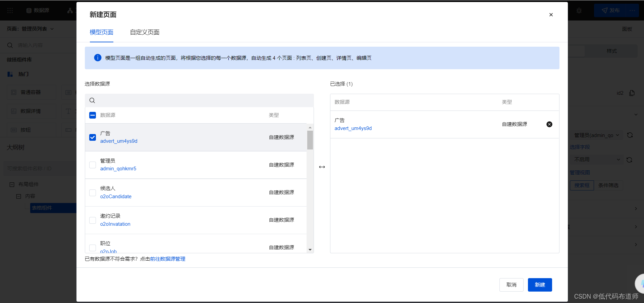Select the 数据详情 component
644x303 pixels.
31,111
